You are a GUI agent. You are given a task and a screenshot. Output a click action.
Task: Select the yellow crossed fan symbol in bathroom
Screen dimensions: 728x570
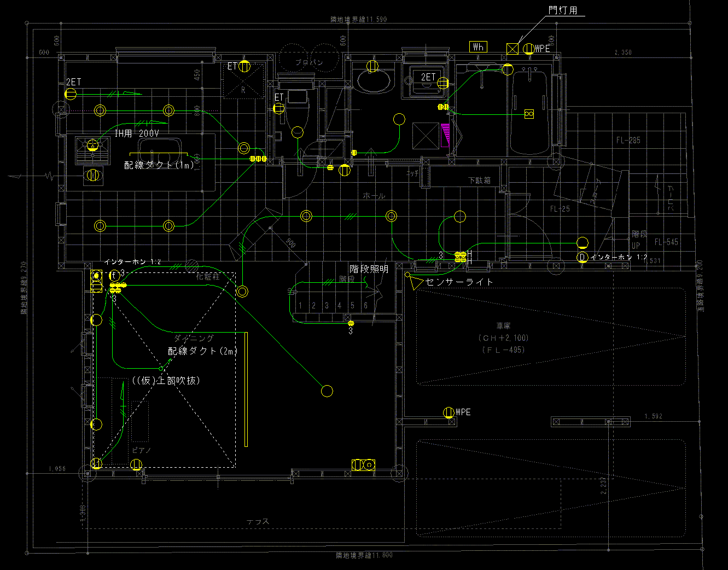coord(529,114)
